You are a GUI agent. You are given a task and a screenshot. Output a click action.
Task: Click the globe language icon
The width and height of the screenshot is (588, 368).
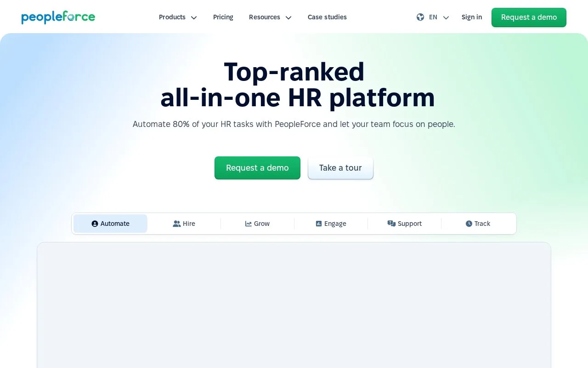(x=420, y=17)
